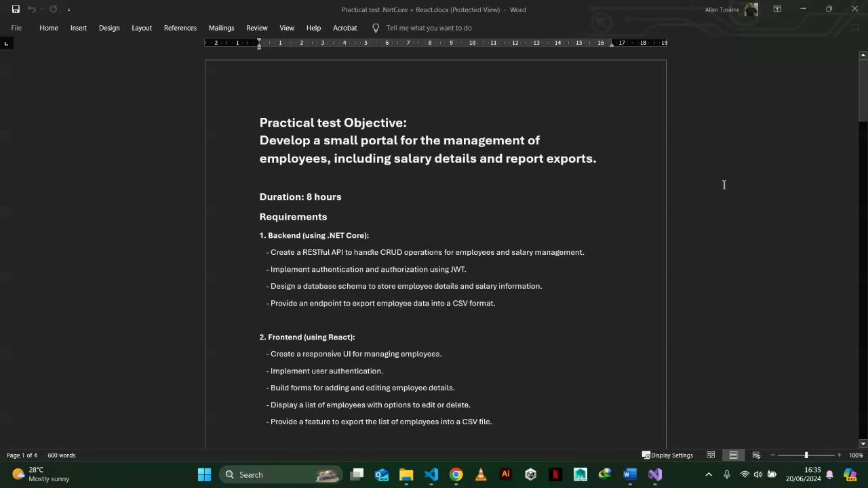Click the 'Duration: 8 hours' line
The height and width of the screenshot is (488, 868).
point(300,197)
